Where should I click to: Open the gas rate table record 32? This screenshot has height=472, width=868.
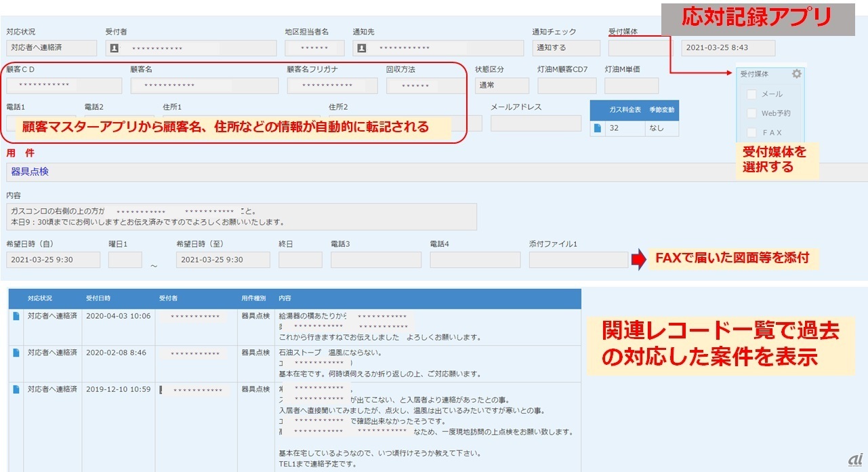pyautogui.click(x=598, y=127)
